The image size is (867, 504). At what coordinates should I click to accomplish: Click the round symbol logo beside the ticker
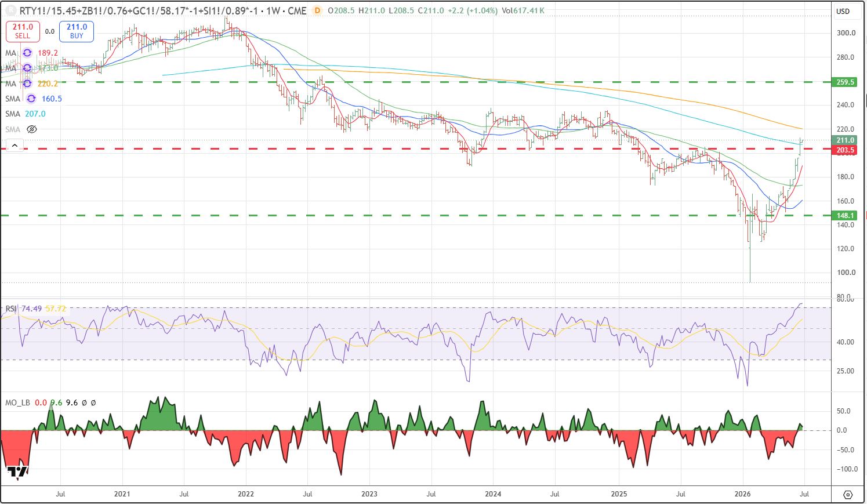[x=10, y=10]
